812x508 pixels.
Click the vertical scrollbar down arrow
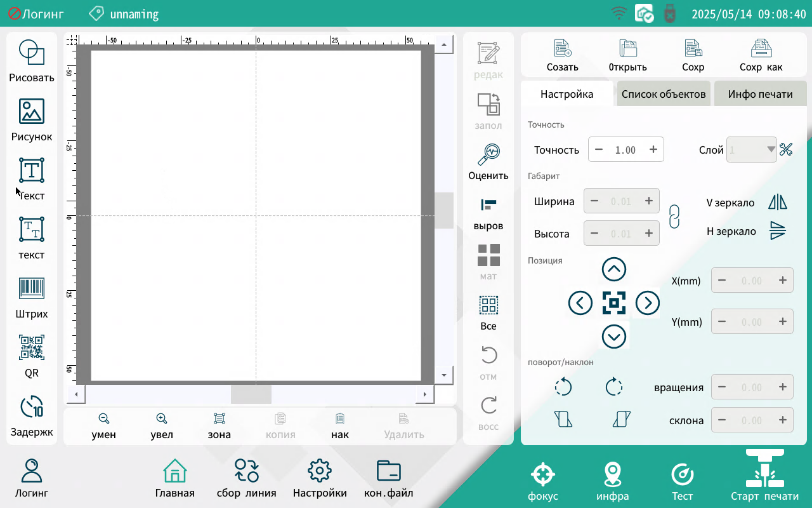pyautogui.click(x=444, y=375)
